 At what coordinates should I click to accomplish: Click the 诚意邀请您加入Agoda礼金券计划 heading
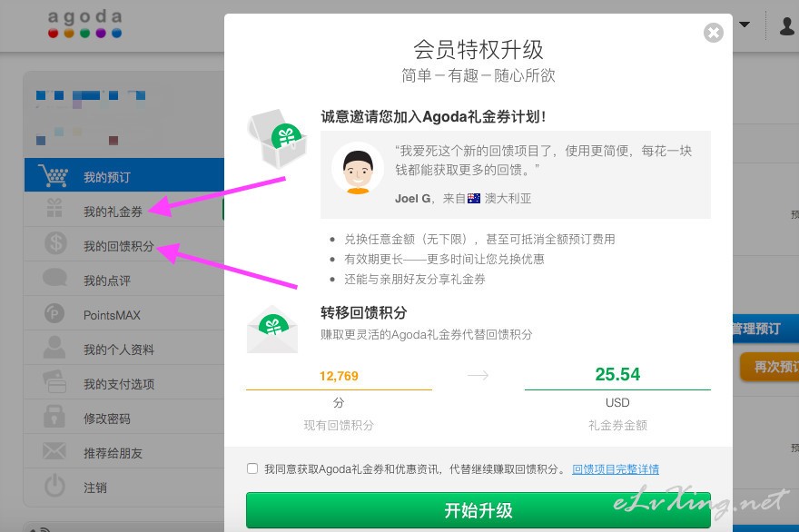434,117
